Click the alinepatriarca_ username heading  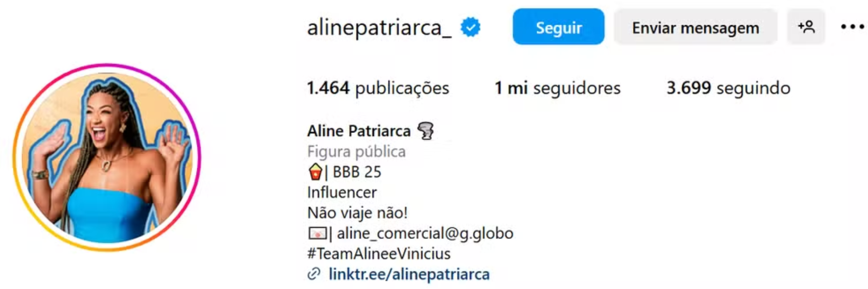click(x=379, y=28)
